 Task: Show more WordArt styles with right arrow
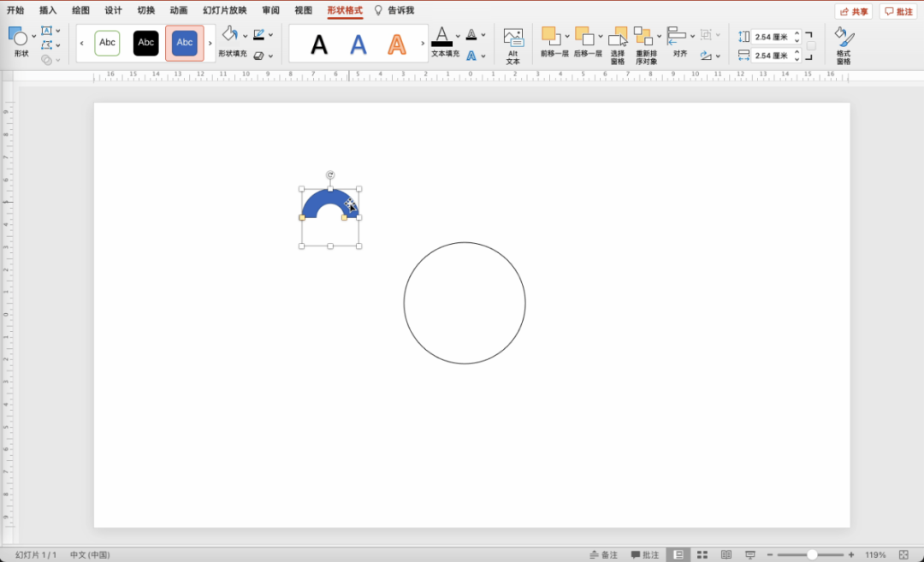point(423,43)
